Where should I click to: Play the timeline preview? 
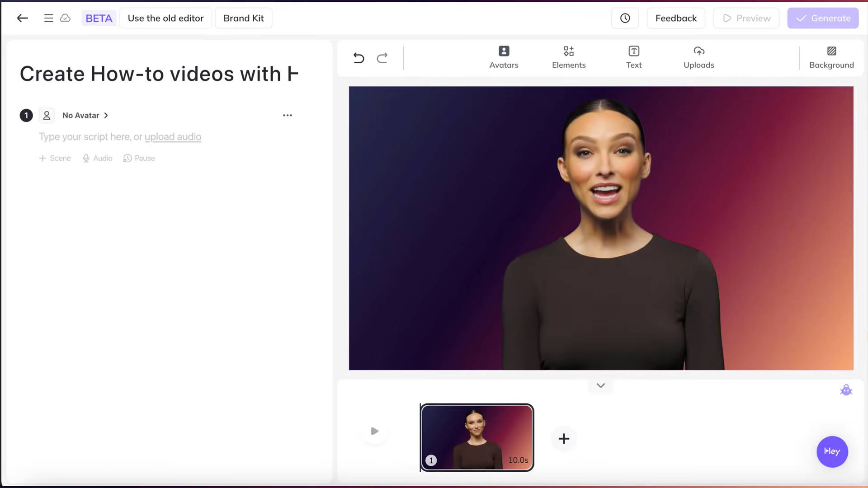pyautogui.click(x=374, y=431)
